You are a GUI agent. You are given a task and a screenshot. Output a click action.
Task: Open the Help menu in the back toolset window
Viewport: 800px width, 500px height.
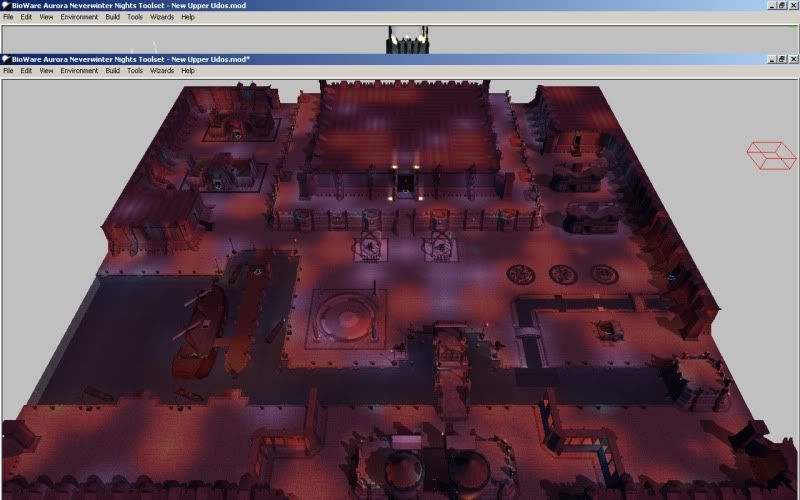[188, 17]
